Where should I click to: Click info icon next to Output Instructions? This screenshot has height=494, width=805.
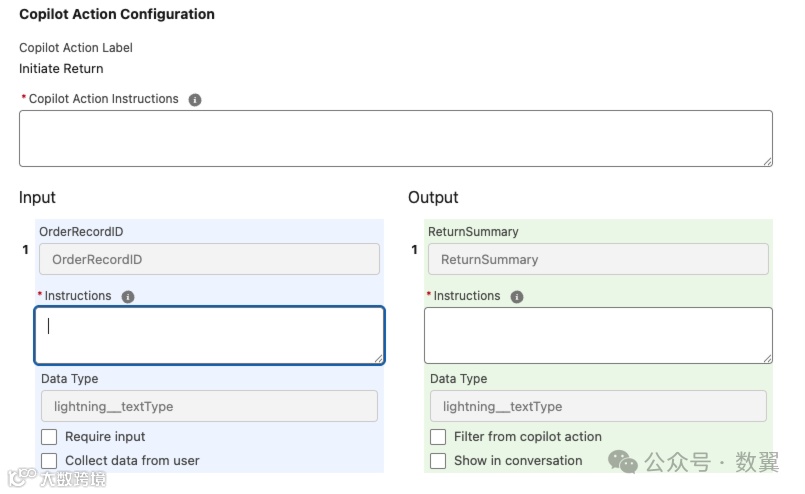(x=517, y=297)
